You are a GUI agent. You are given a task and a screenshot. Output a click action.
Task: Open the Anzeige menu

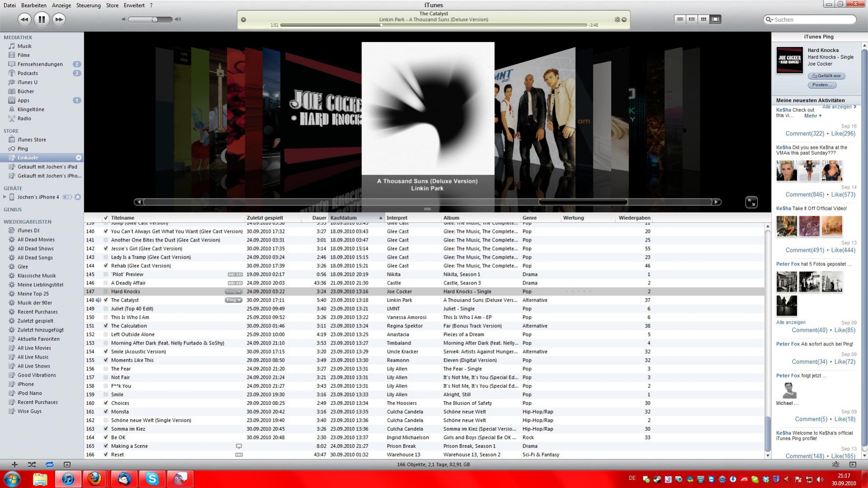click(62, 5)
